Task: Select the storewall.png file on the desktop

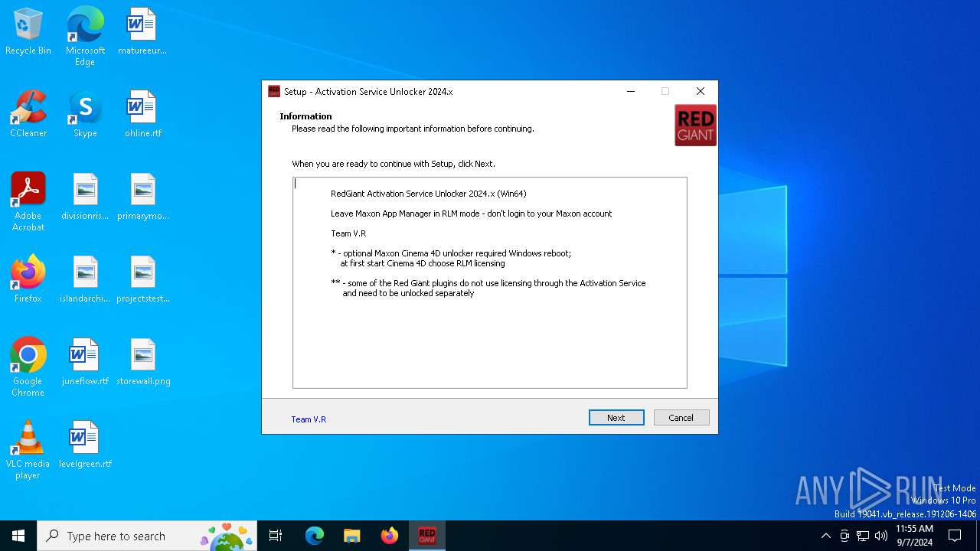Action: [x=142, y=363]
